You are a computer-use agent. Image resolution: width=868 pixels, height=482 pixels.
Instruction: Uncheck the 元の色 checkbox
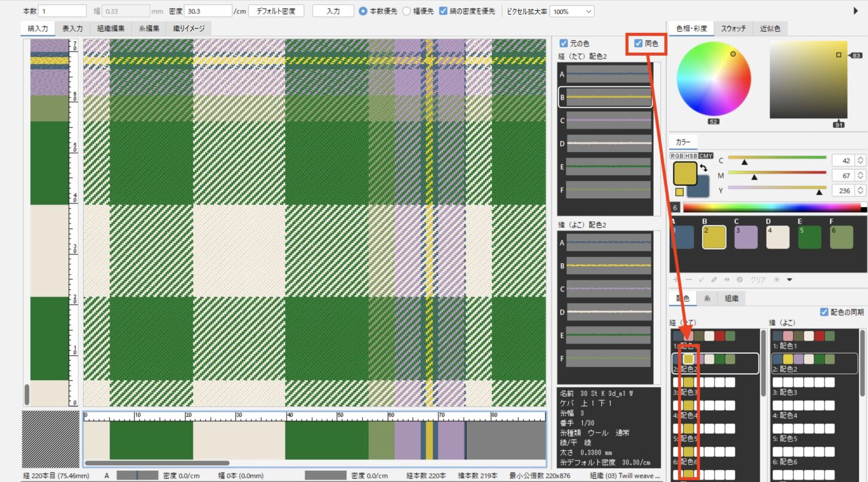coord(563,43)
